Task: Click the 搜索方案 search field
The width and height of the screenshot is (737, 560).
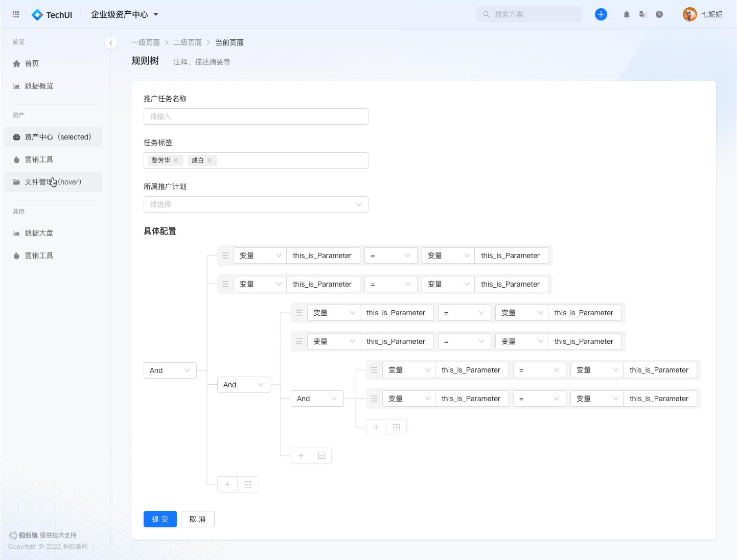Action: tap(529, 14)
